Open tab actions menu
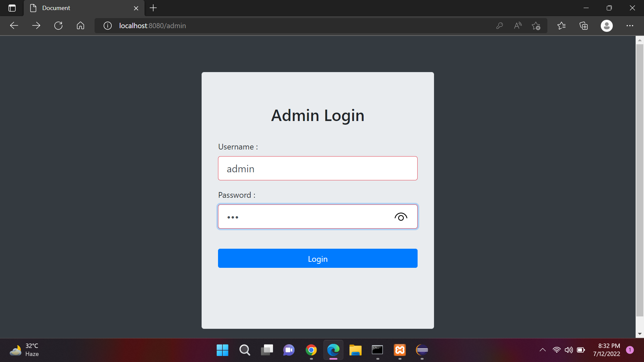Screen dimensions: 644x362 (x=12, y=8)
